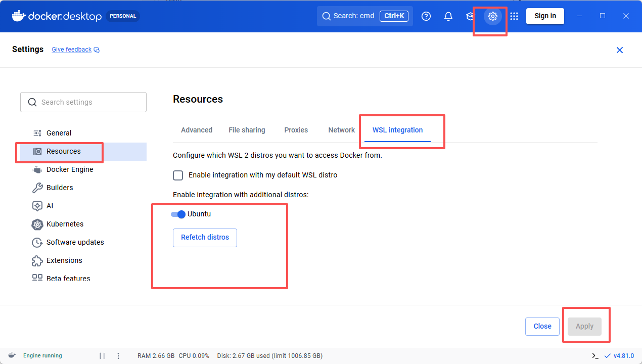
Task: Click the feedback speech bubble icon
Action: click(x=97, y=50)
